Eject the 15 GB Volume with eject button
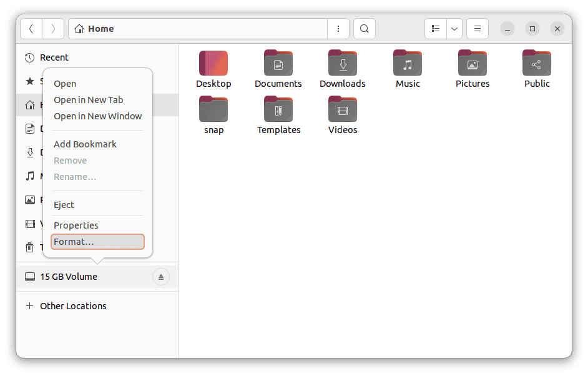Image resolution: width=588 pixels, height=376 pixels. 161,277
